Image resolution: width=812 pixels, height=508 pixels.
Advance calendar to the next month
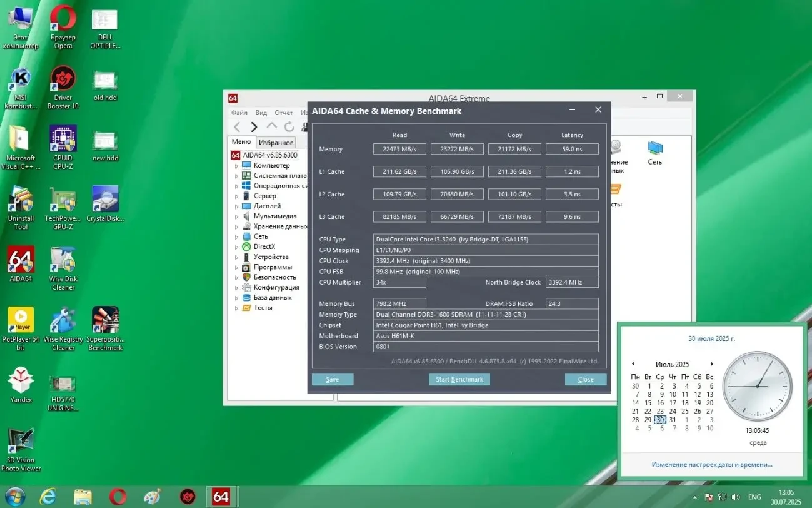[x=712, y=364]
